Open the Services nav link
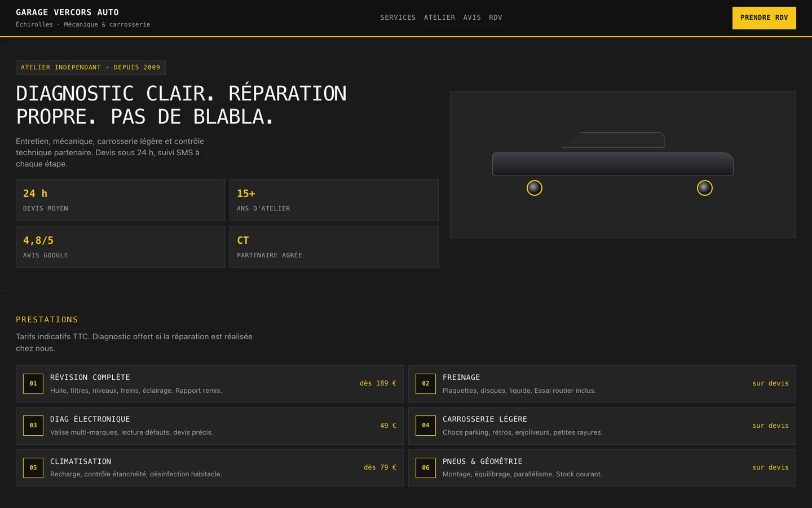The image size is (812, 508). tap(398, 17)
